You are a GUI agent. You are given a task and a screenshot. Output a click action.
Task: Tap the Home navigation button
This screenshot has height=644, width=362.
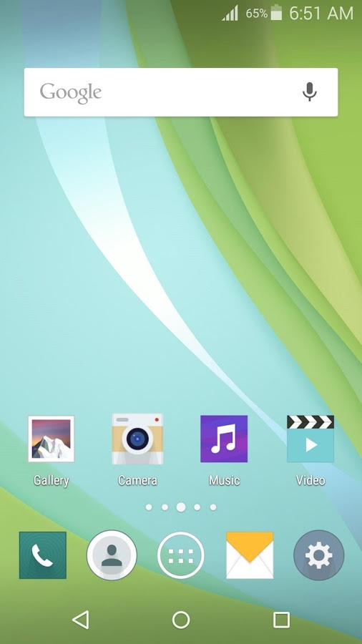(x=181, y=620)
